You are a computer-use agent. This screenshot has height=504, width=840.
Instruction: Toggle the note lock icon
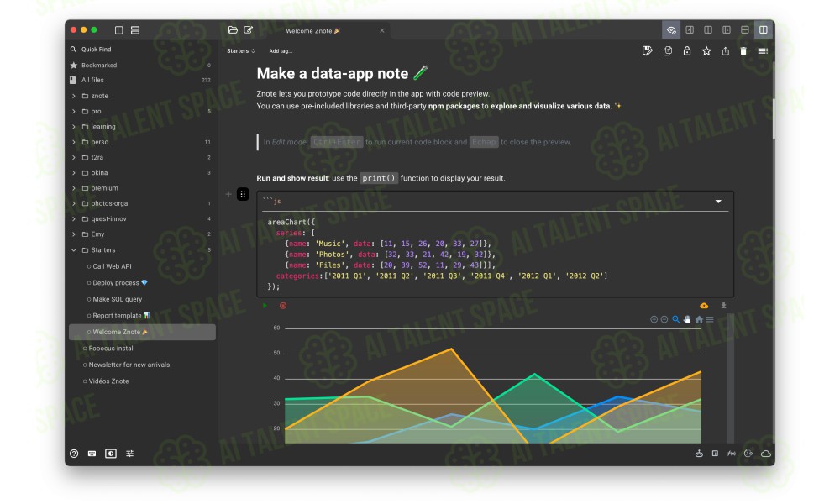(x=687, y=51)
